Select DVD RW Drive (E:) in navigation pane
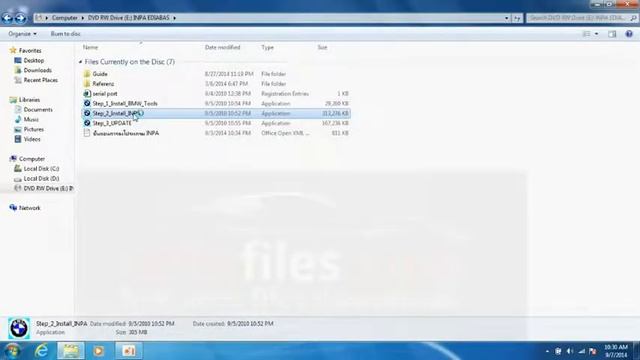Viewport: 640px width, 360px height. [48, 188]
